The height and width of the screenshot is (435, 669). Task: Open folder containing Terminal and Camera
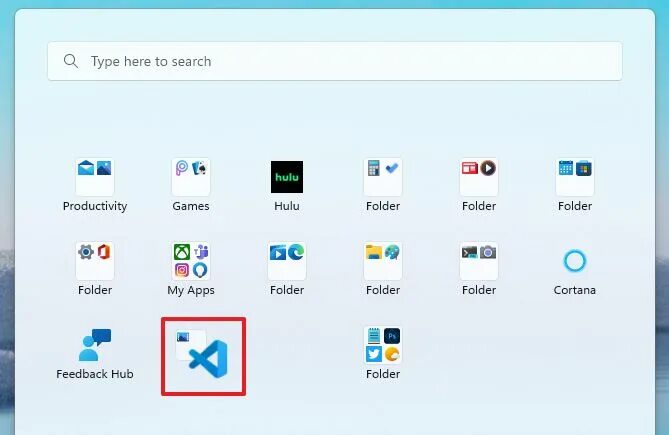tap(479, 261)
